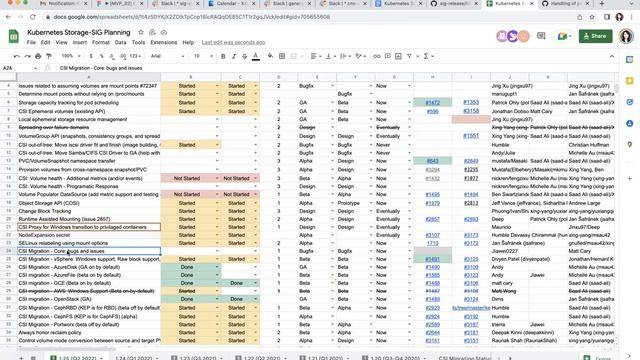
Task: Format as percent with the % icon
Action: [101, 56]
